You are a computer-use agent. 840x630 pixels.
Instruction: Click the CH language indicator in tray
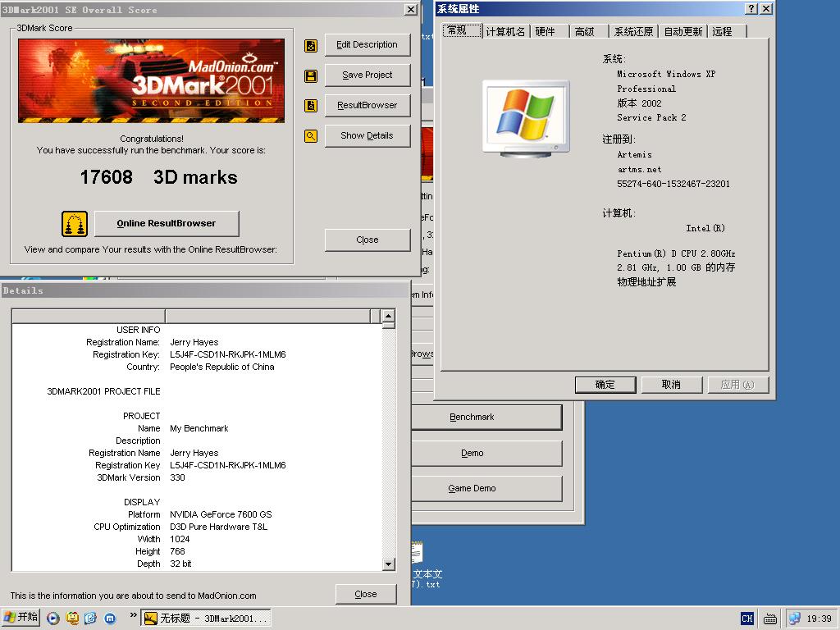click(x=746, y=619)
